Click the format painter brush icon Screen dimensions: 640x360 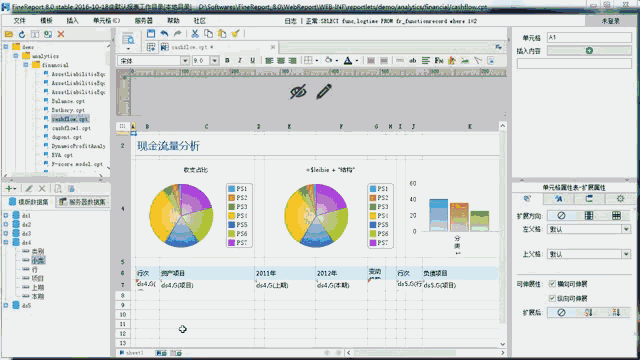pyautogui.click(x=235, y=34)
